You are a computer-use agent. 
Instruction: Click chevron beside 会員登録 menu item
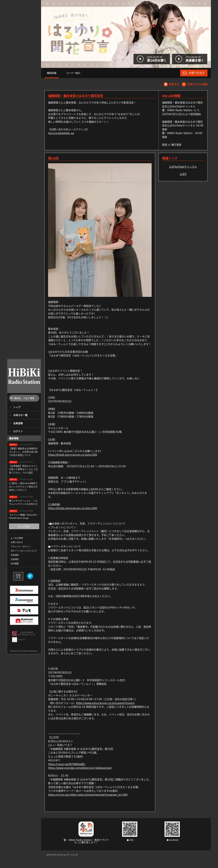tap(10, 423)
